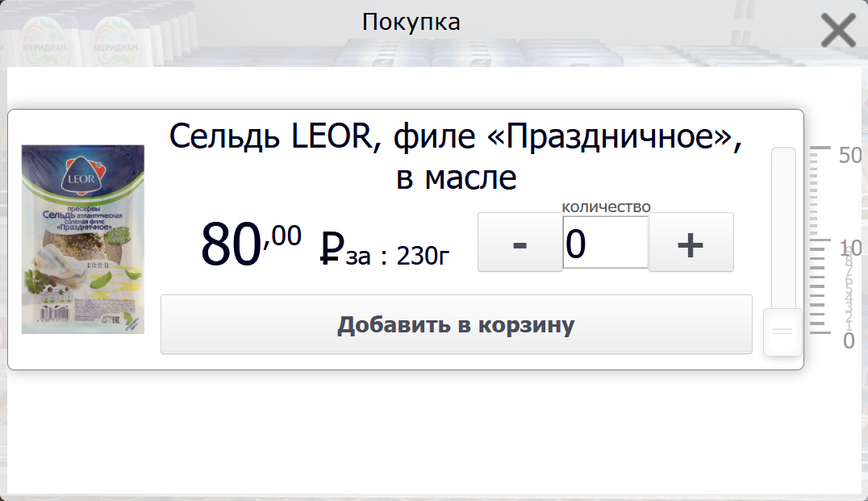This screenshot has width=868, height=501.
Task: Close the Покупка dialog with the X
Action: point(838,31)
